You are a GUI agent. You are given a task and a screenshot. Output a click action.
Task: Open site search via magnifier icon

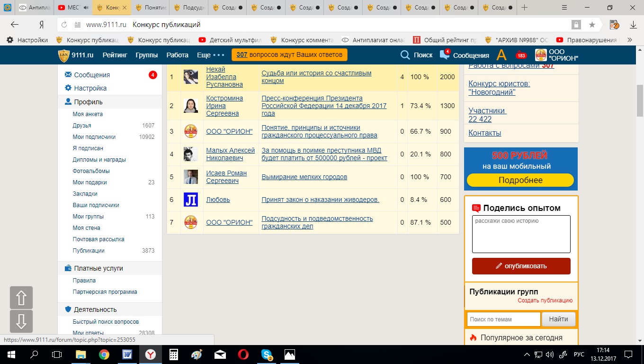click(405, 55)
